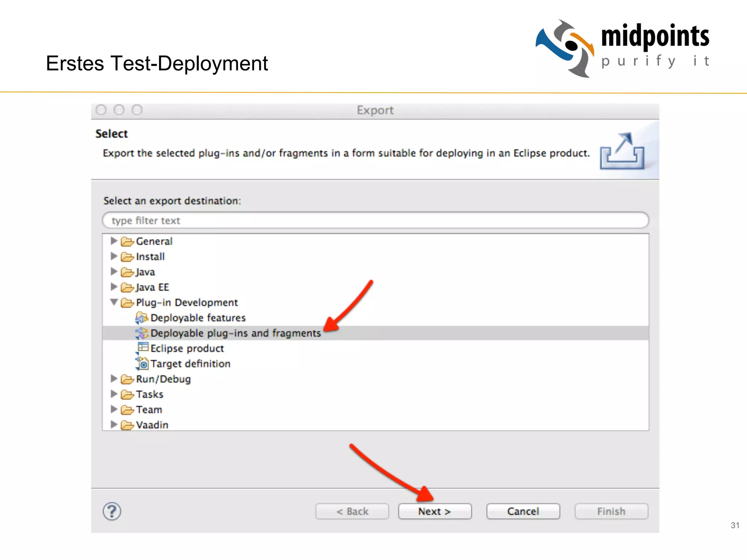Focus the type filter text field

click(376, 221)
